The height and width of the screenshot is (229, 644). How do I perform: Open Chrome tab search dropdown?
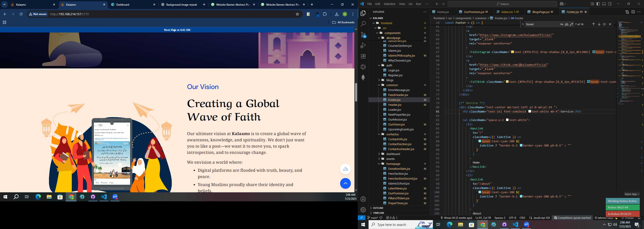[4, 4]
